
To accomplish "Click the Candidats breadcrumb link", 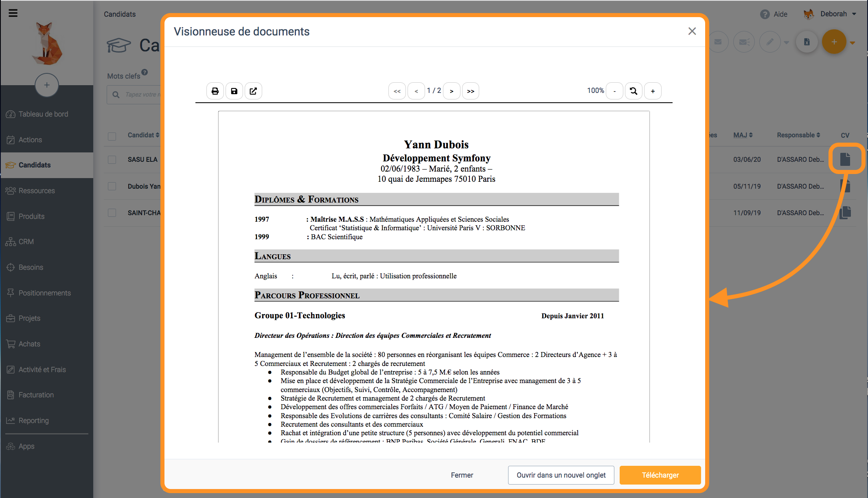I will pos(120,14).
